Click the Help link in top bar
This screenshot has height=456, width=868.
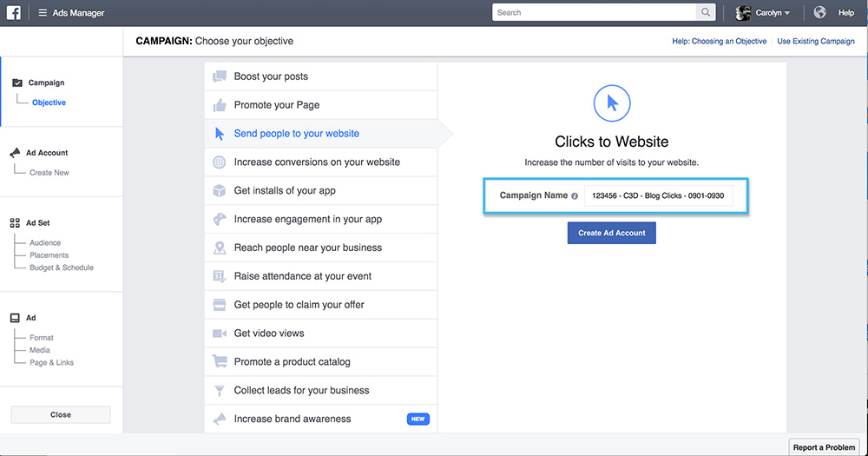click(x=845, y=13)
